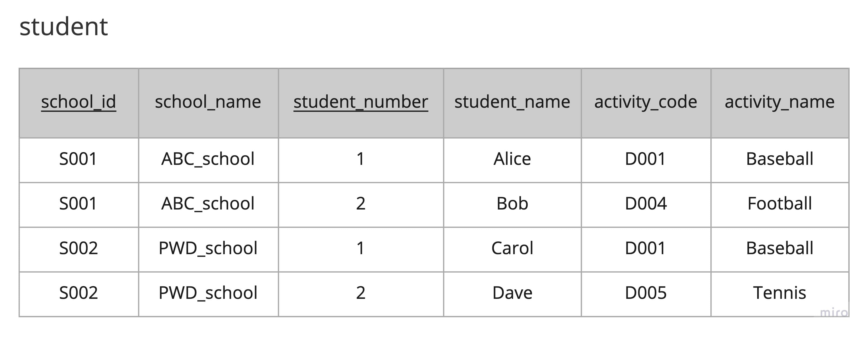The image size is (868, 337).
Task: Select the activity_code column header
Action: 646,102
